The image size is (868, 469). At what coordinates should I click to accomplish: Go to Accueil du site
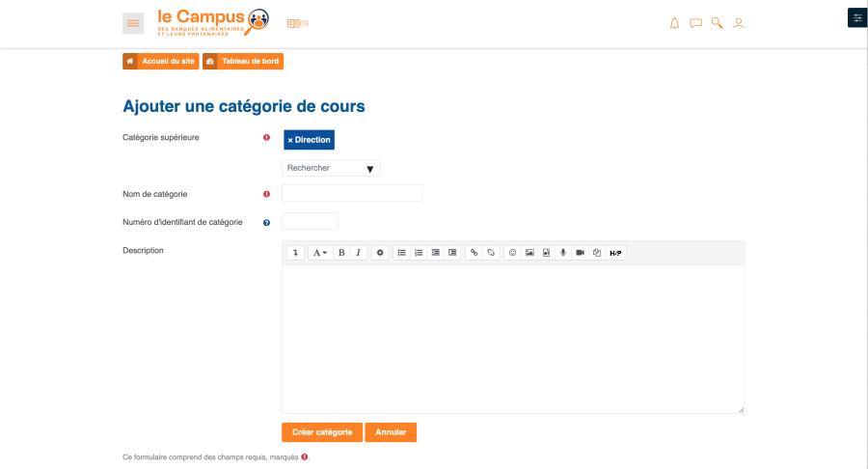[x=160, y=62]
